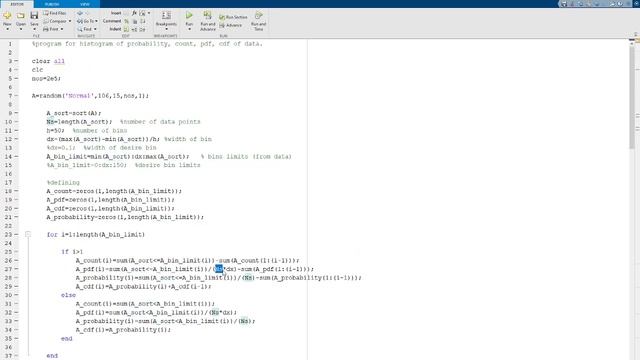Click Run and Time
Image resolution: width=640 pixels, height=360 pixels.
click(258, 21)
